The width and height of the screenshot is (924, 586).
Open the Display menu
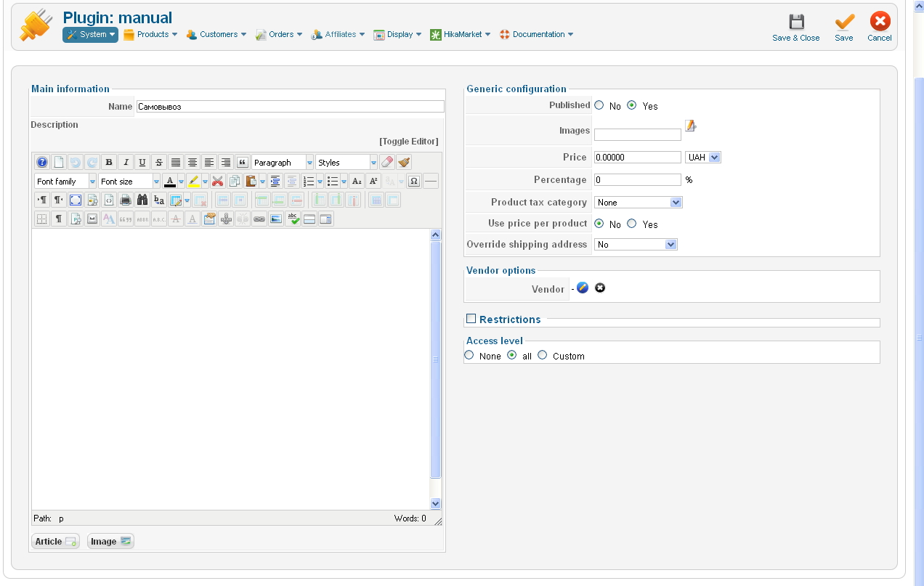pos(397,34)
